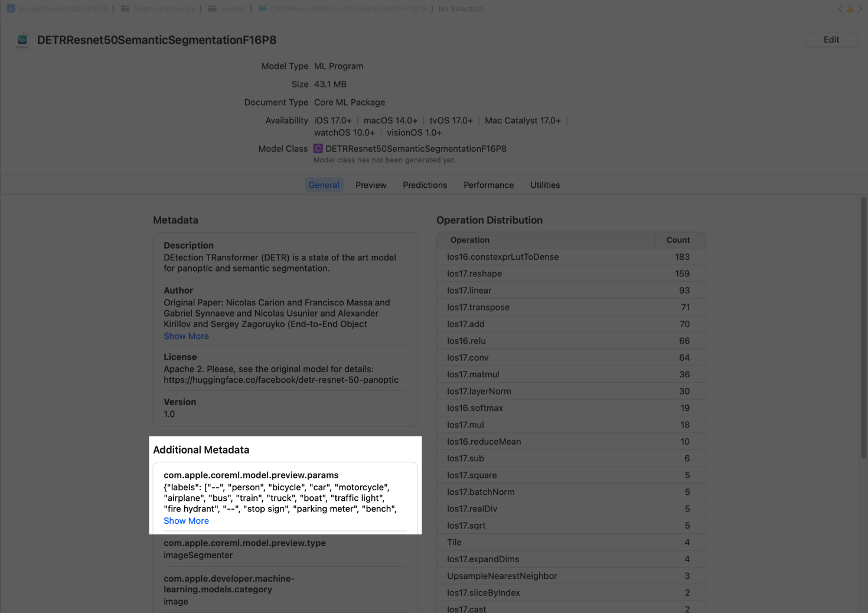The width and height of the screenshot is (868, 613).
Task: Switch to the Preview tab
Action: tap(371, 185)
